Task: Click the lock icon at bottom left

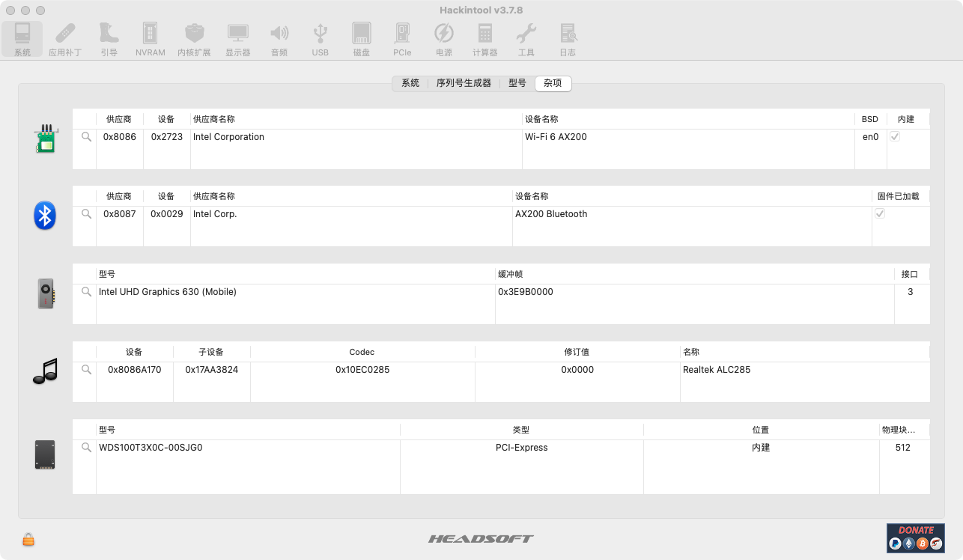Action: click(x=28, y=539)
